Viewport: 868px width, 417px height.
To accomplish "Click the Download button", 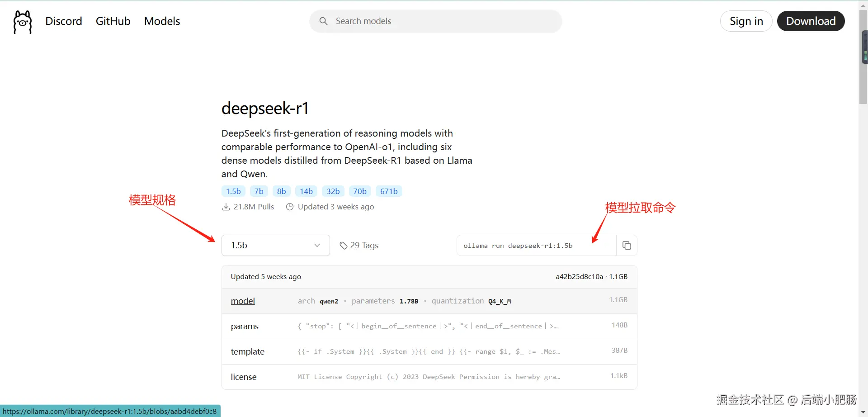I will (x=811, y=21).
